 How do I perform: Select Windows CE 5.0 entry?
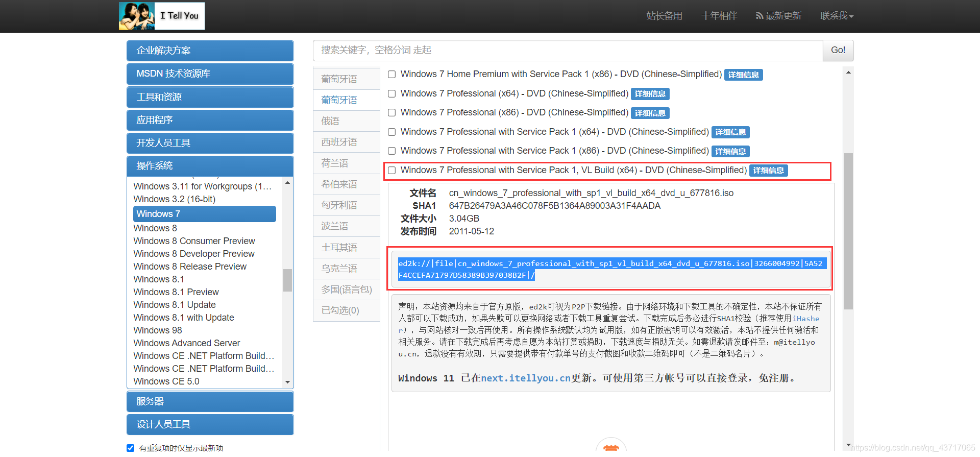tap(166, 381)
